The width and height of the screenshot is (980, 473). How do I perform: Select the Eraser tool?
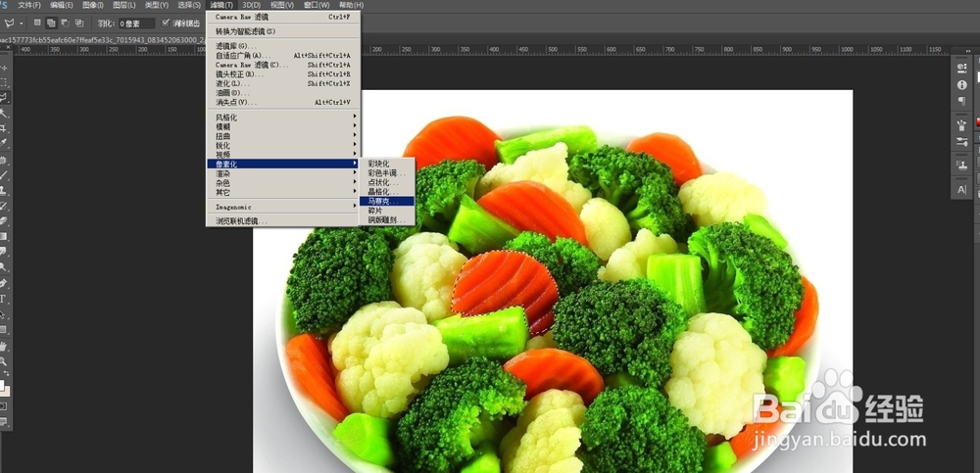pos(4,221)
